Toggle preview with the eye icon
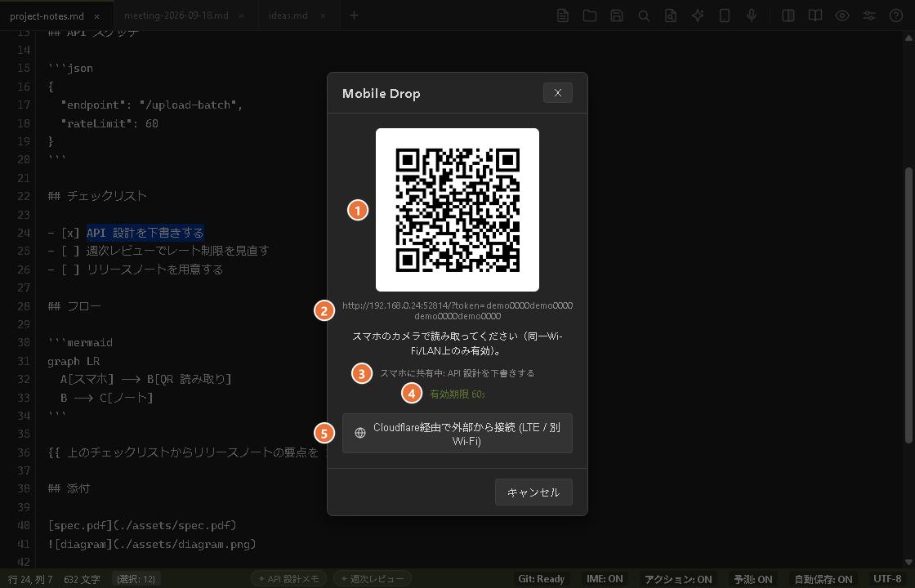 pyautogui.click(x=842, y=16)
